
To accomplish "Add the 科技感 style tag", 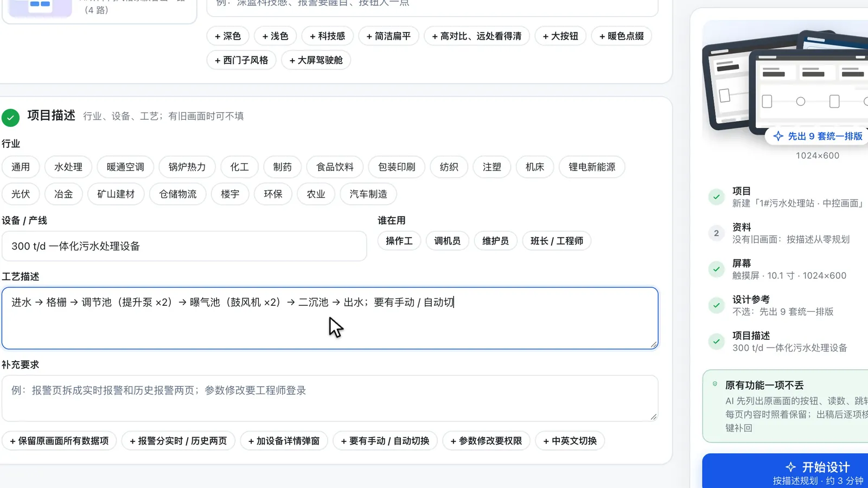I will point(328,36).
